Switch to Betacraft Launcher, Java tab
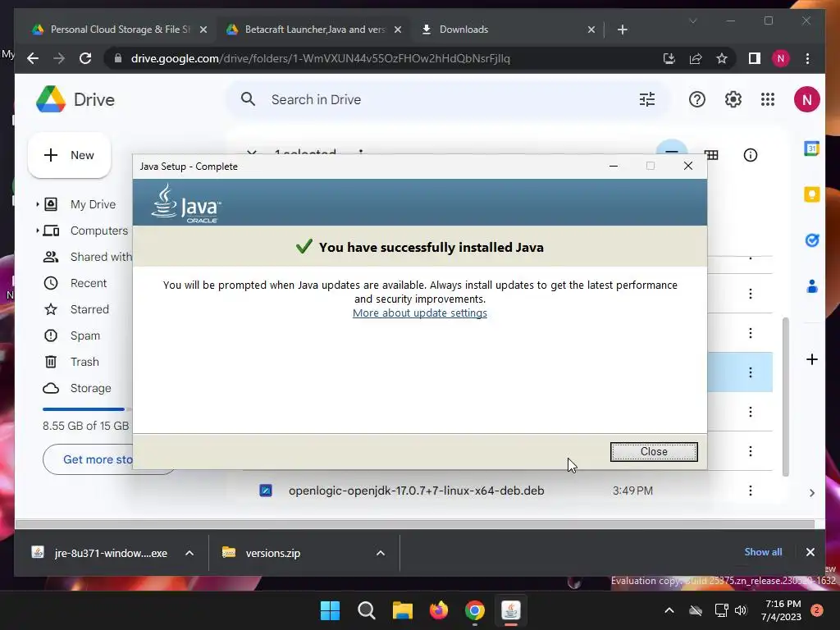The width and height of the screenshot is (840, 630). tap(314, 30)
